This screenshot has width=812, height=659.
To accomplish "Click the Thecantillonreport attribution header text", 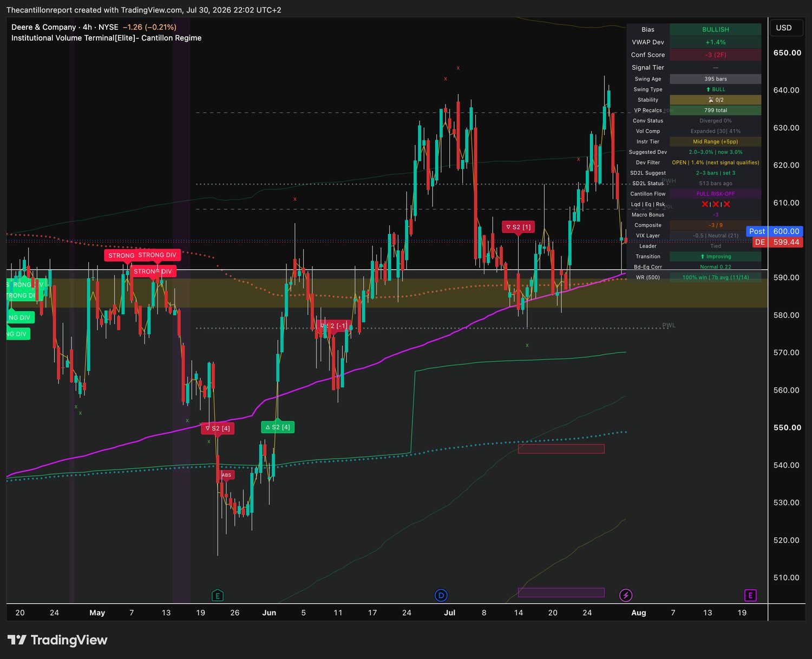I will tap(143, 10).
